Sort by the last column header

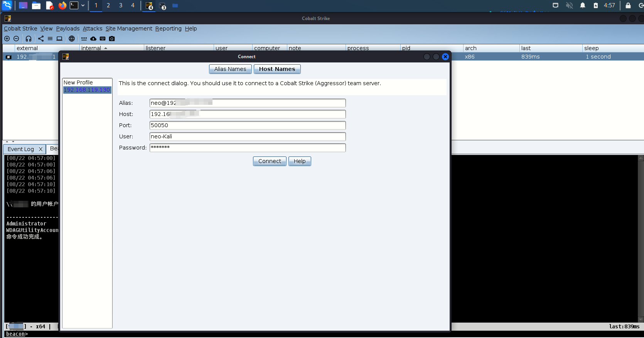click(551, 48)
